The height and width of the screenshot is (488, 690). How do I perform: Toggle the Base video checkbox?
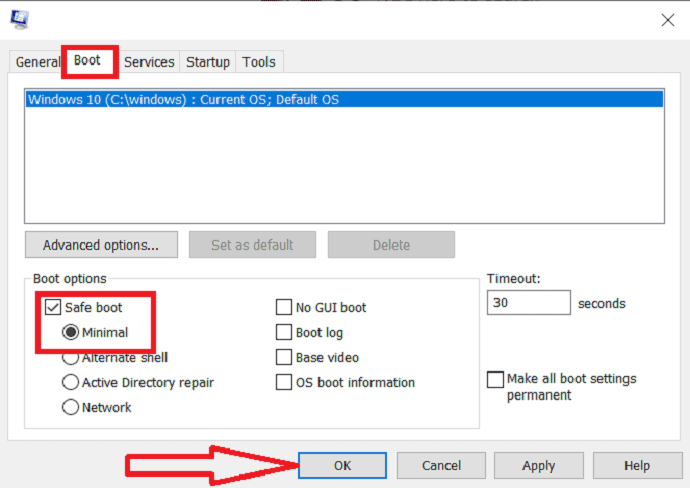(283, 357)
